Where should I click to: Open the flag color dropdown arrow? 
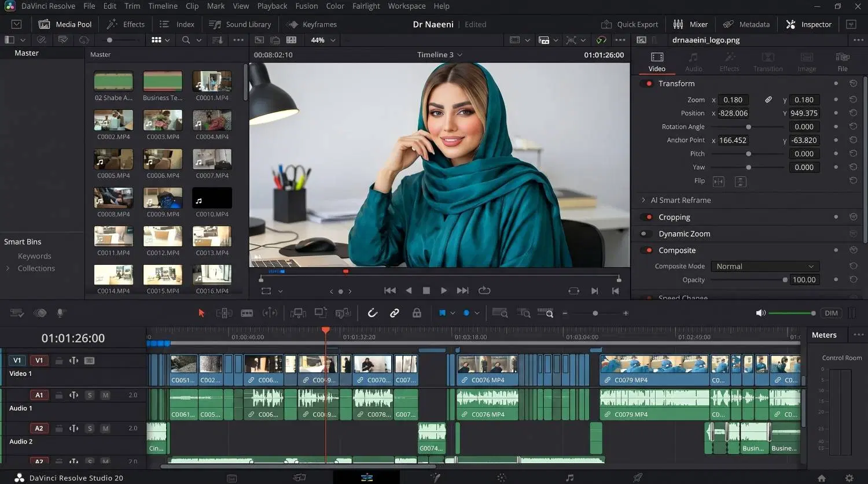(452, 313)
